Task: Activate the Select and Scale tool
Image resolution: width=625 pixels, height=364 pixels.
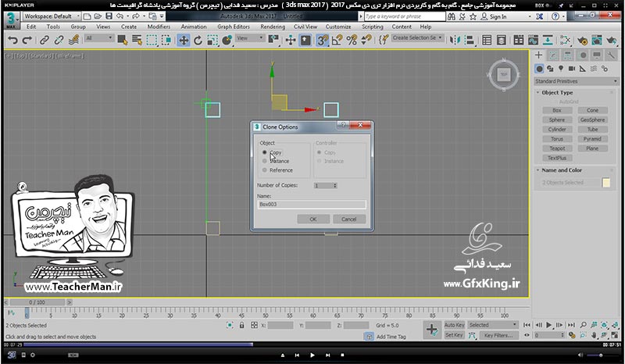Action: 212,40
